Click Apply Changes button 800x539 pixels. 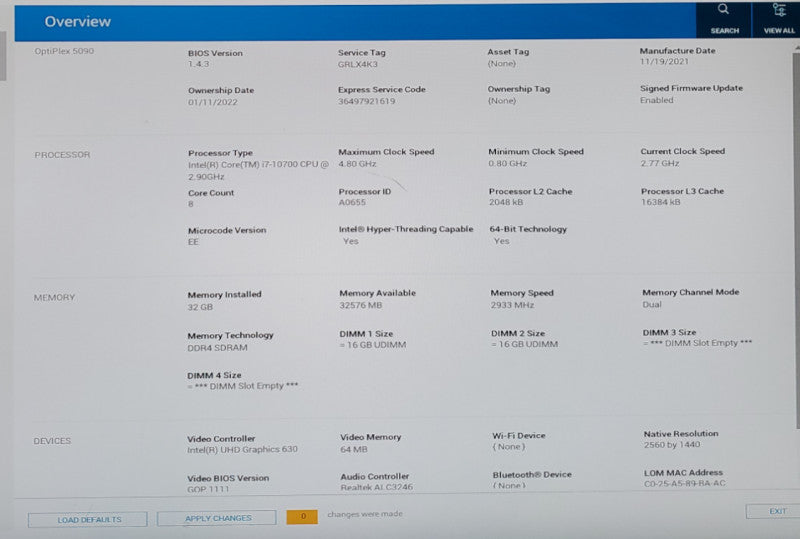pos(217,518)
